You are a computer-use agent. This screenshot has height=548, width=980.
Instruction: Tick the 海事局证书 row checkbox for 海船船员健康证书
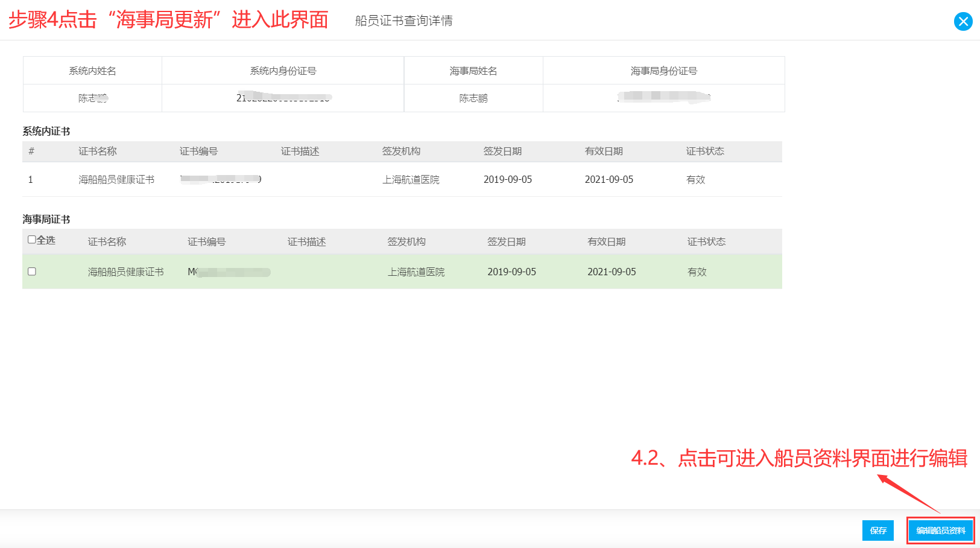tap(32, 272)
